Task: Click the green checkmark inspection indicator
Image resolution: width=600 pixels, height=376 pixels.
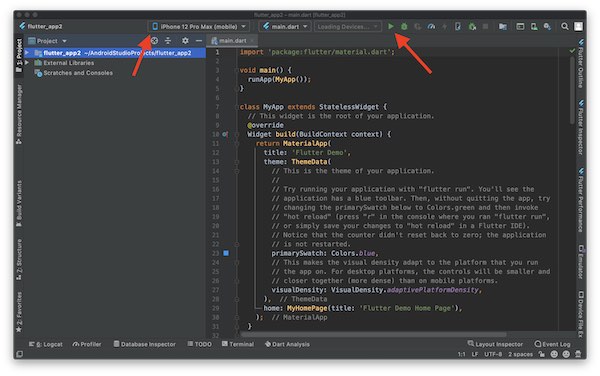Action: click(572, 50)
